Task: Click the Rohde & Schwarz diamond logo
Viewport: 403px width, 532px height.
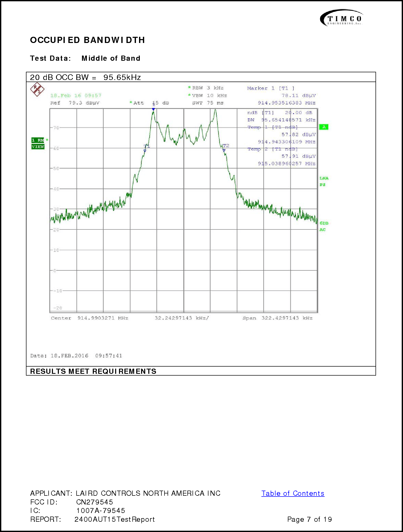Action: pos(37,90)
